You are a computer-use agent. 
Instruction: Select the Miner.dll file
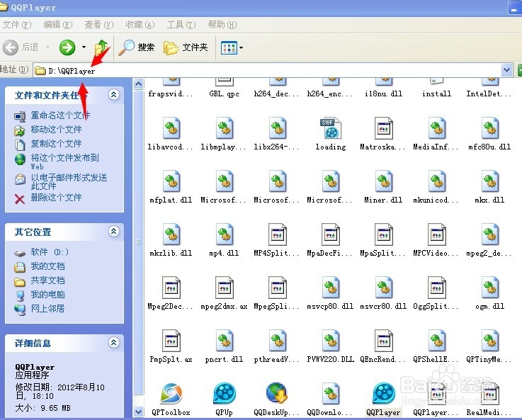point(383,187)
